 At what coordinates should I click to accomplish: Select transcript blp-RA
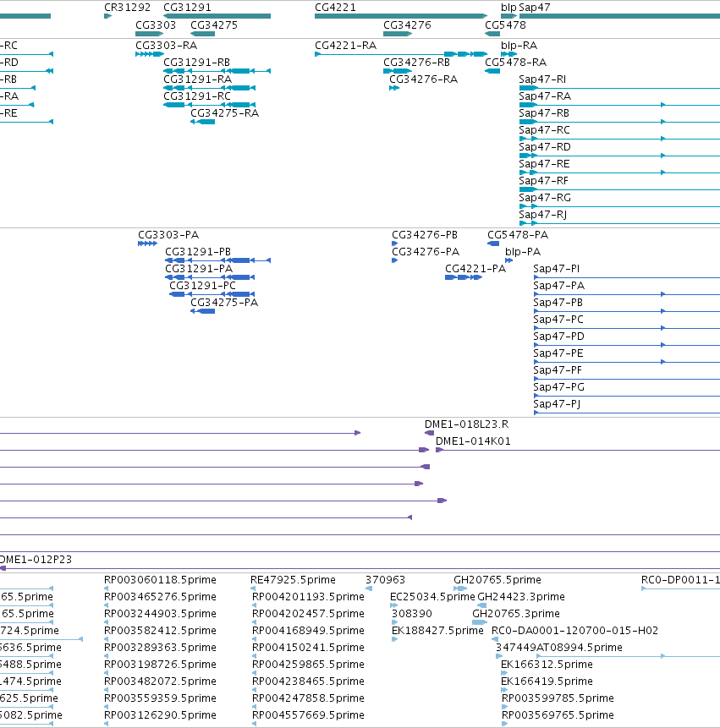[x=519, y=46]
